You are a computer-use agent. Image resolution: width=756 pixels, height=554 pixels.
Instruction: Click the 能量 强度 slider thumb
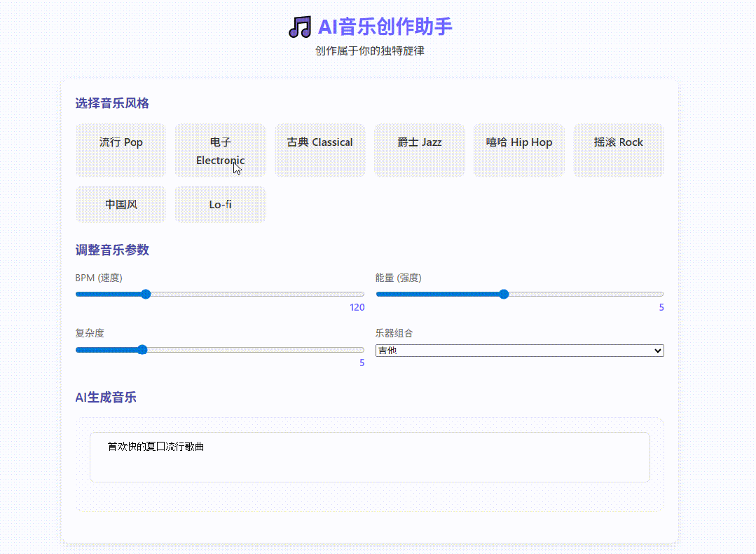tap(504, 294)
